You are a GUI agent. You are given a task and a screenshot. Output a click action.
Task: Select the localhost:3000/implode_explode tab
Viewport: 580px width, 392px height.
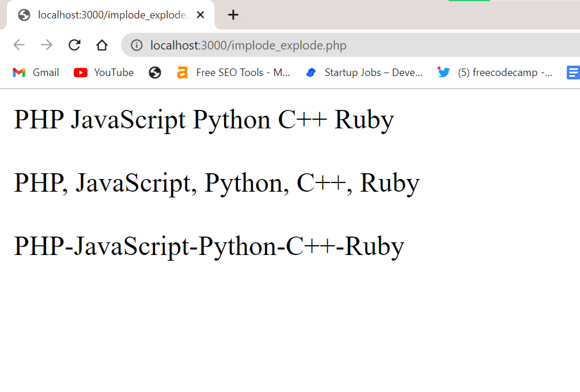tap(111, 15)
